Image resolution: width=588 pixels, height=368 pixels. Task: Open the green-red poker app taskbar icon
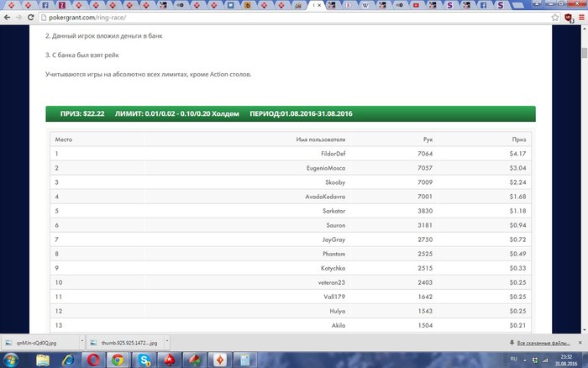point(194,360)
